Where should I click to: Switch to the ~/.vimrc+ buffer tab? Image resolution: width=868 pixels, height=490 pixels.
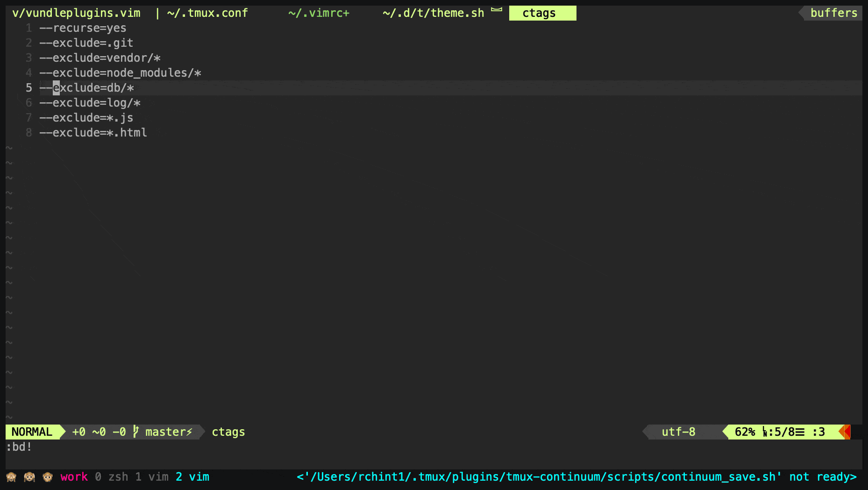319,13
